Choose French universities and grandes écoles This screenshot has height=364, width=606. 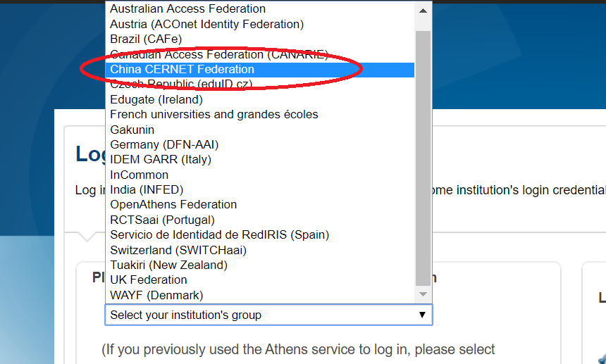point(214,114)
